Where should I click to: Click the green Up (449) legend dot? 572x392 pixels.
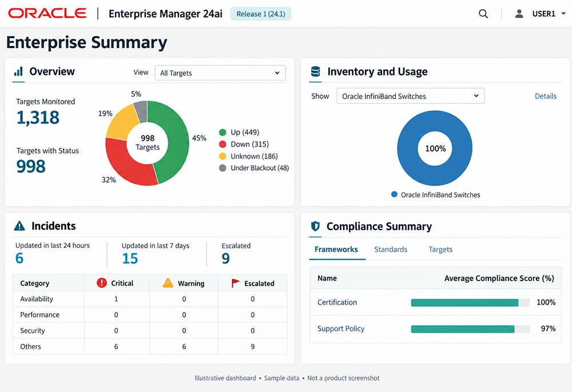(x=223, y=132)
